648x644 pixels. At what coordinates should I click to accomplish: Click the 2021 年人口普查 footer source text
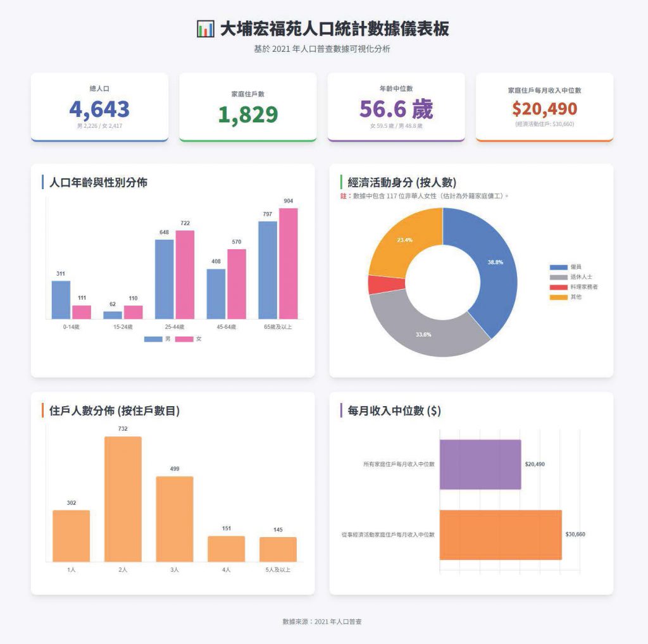coord(323,621)
